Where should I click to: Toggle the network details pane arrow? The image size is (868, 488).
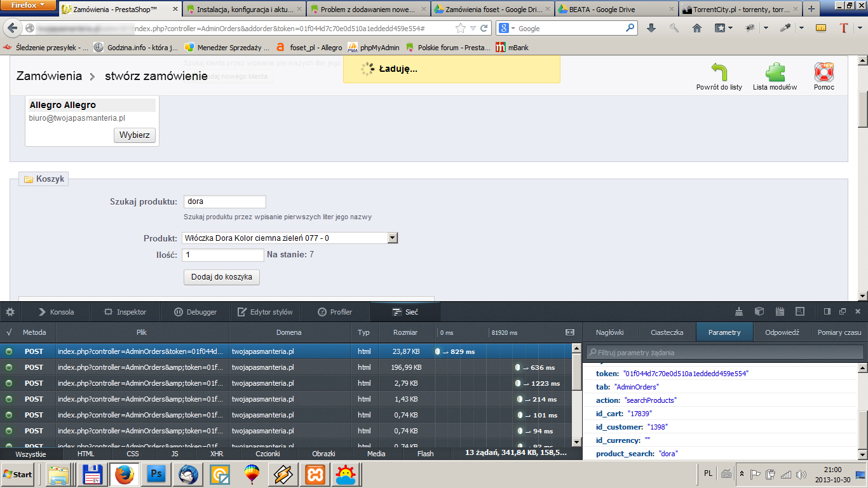coord(569,332)
